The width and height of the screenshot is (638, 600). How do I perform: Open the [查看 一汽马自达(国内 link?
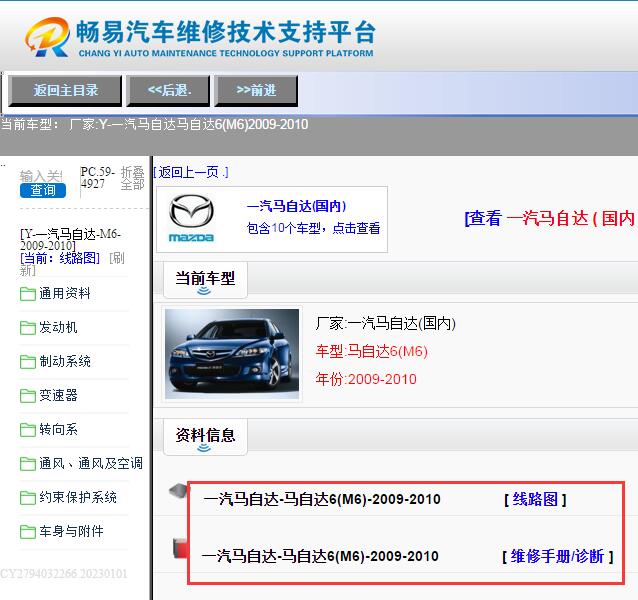(550, 218)
